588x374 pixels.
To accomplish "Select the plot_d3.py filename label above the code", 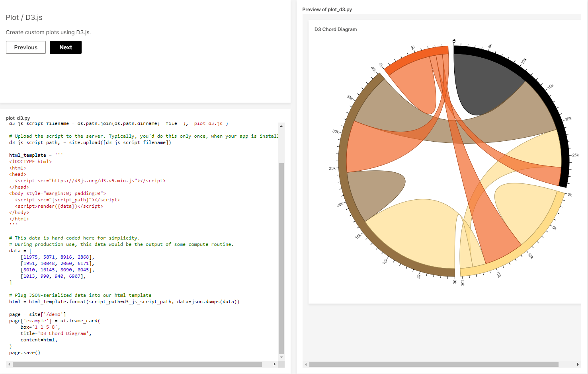I will [19, 118].
